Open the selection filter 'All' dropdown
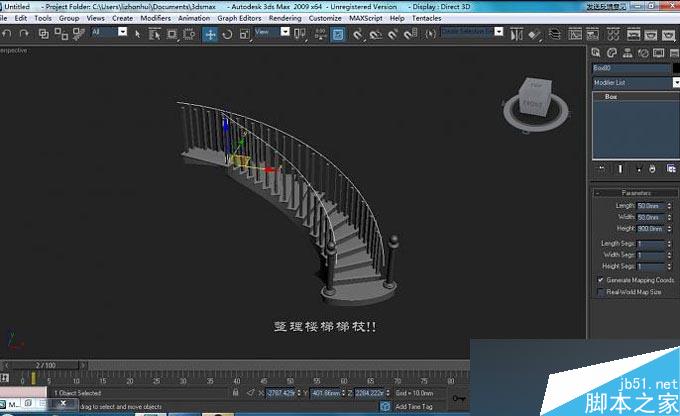 [123, 32]
